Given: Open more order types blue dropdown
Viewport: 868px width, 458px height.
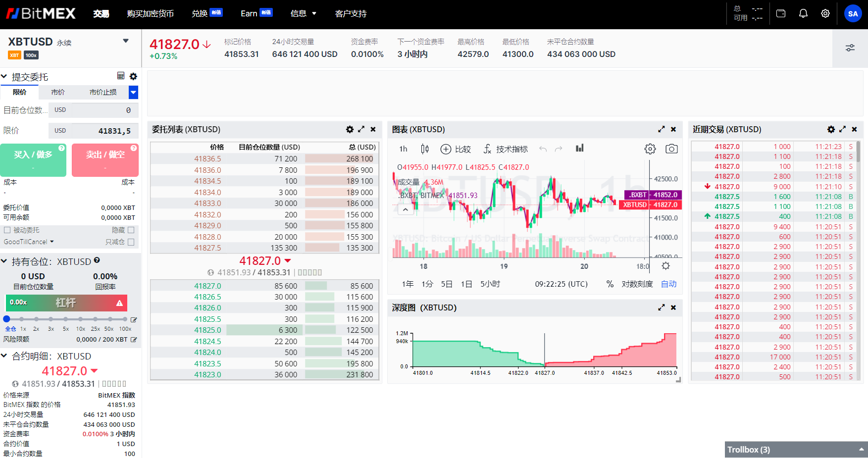Looking at the screenshot, I should tap(133, 92).
